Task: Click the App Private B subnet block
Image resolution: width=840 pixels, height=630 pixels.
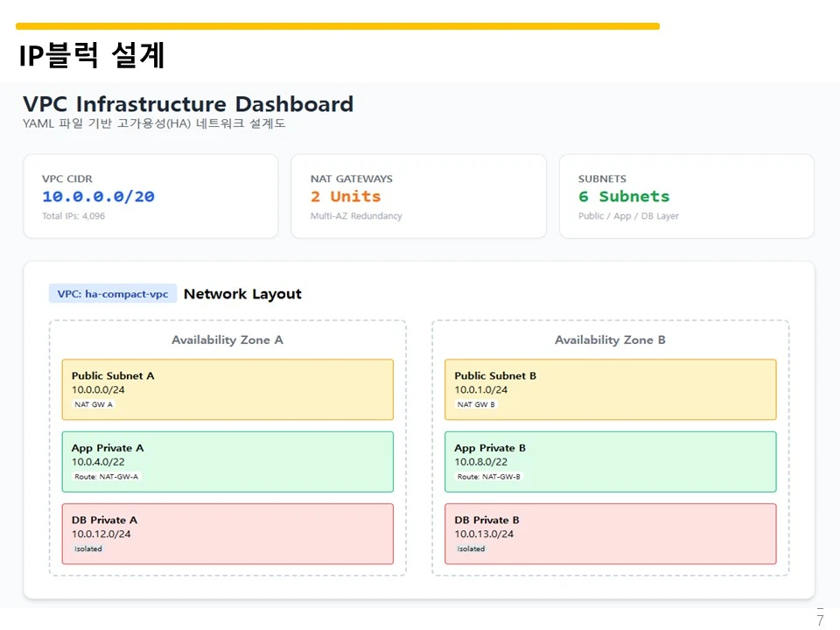Action: coord(610,462)
